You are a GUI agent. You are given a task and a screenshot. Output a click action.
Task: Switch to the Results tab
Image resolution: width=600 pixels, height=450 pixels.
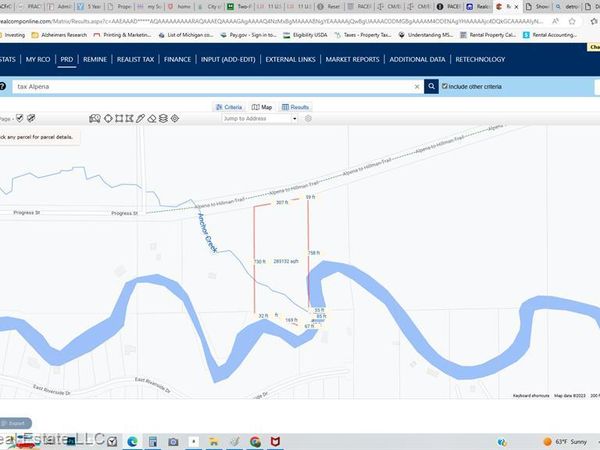click(295, 106)
